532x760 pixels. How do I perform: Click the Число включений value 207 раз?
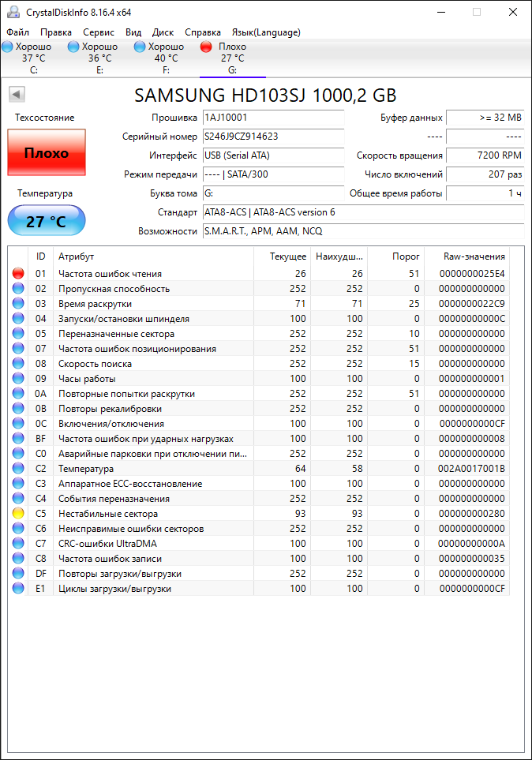point(485,174)
